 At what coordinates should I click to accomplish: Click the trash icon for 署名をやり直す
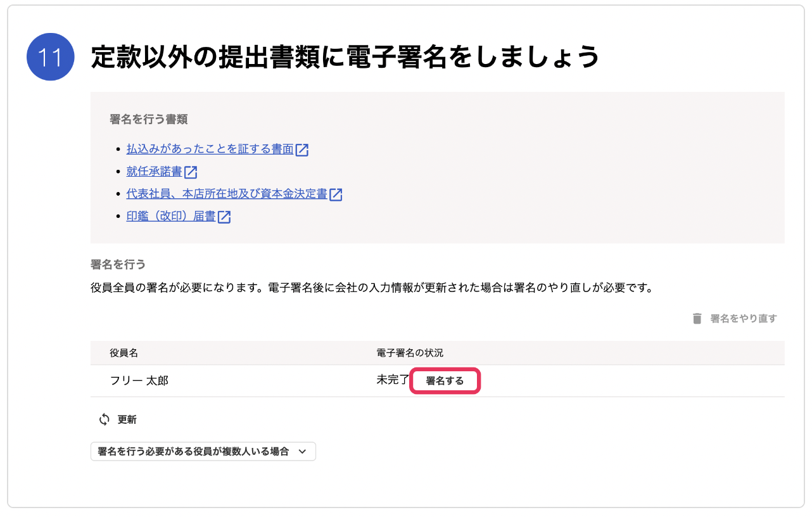tap(697, 319)
